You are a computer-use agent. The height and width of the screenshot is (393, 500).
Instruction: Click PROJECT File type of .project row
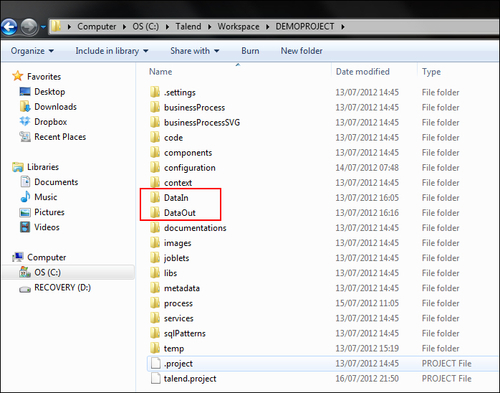tap(447, 363)
